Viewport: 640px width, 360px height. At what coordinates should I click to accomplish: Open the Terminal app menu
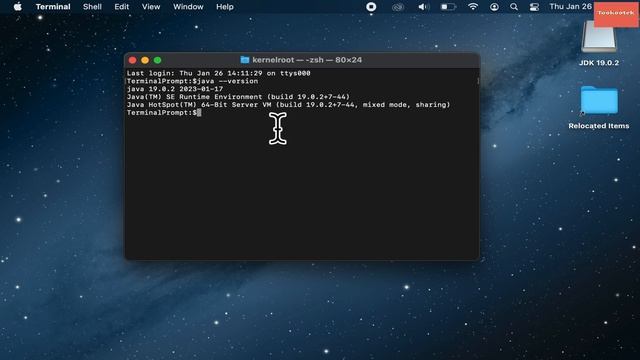pos(53,7)
